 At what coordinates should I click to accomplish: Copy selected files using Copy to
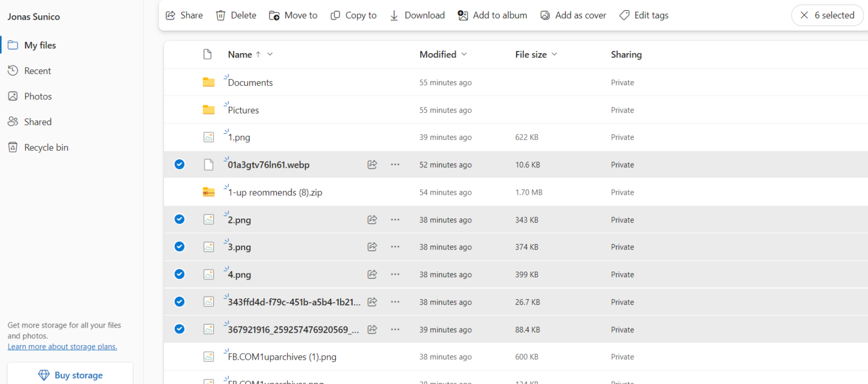[353, 15]
